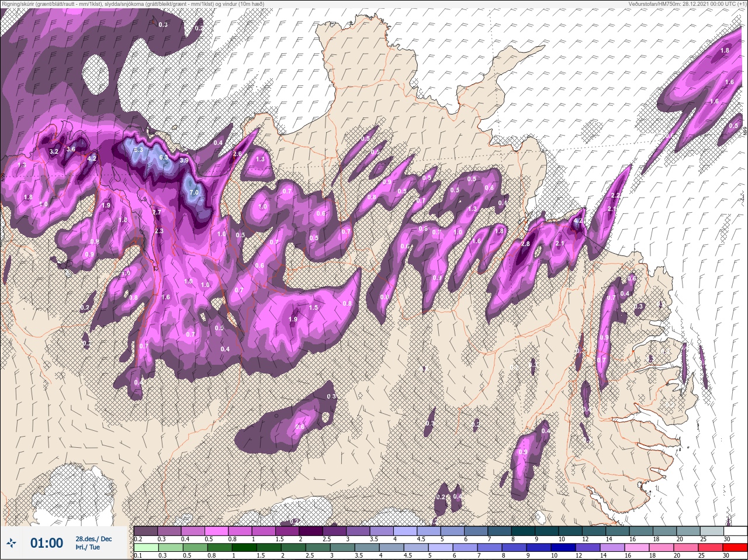Pick lower legend pale green swatch between 0.1 and 0.3
This screenshot has height=560, width=748.
146,548
